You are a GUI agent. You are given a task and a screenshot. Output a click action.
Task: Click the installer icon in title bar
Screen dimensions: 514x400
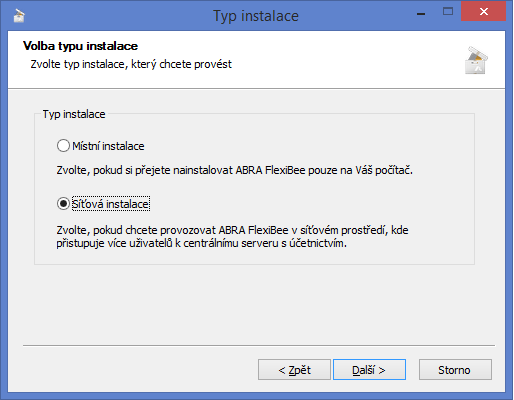click(x=19, y=15)
